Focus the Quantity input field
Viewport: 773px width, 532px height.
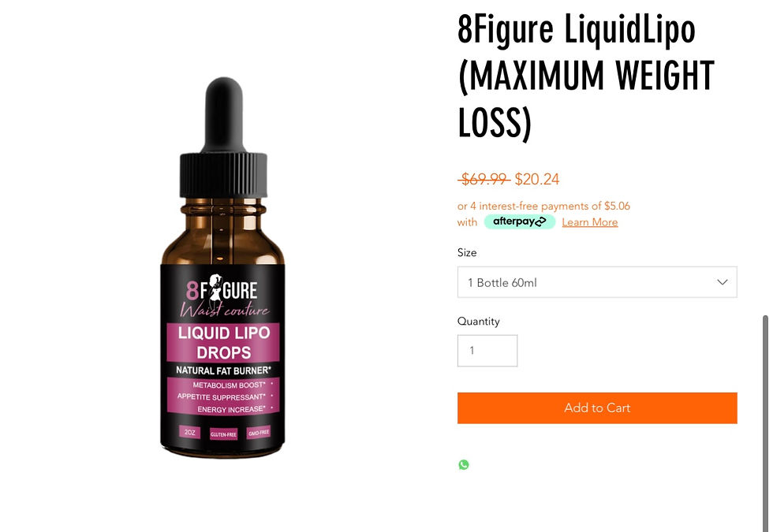pyautogui.click(x=487, y=351)
